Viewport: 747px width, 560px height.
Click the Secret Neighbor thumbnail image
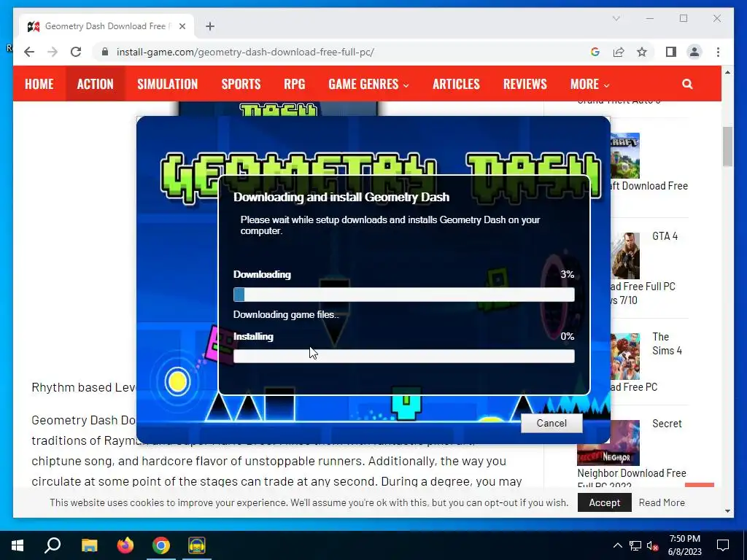coord(608,443)
